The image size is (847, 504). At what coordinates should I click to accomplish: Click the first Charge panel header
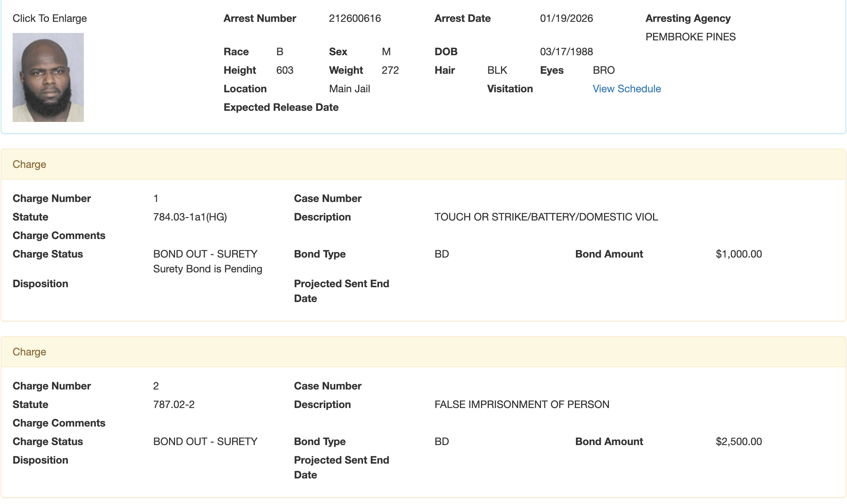click(29, 165)
